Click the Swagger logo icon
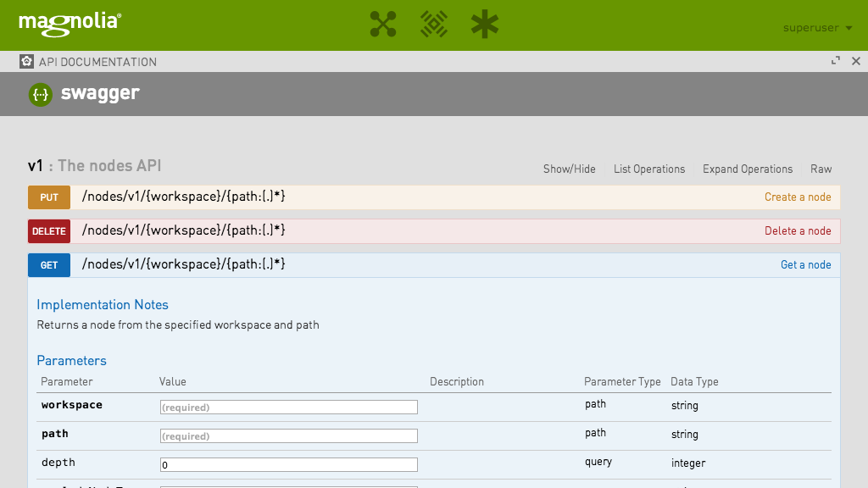 pyautogui.click(x=41, y=94)
